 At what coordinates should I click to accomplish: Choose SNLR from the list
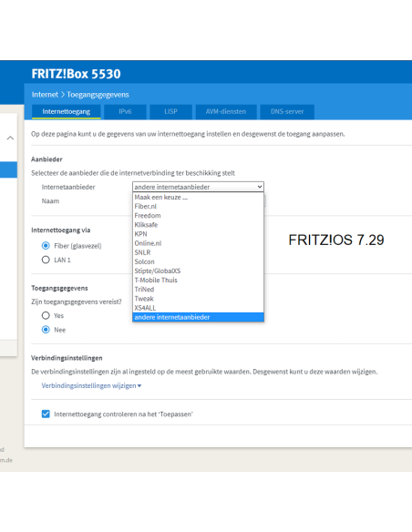click(x=198, y=252)
